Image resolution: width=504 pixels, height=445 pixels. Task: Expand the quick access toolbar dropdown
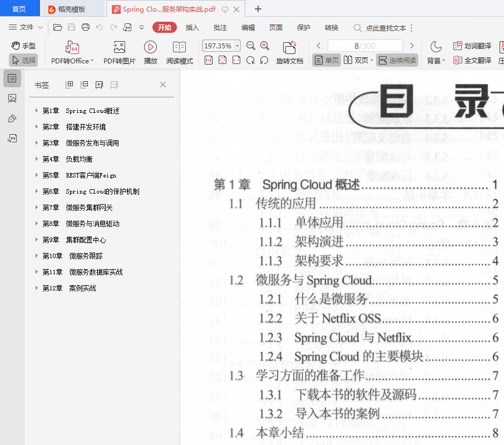pyautogui.click(x=141, y=28)
